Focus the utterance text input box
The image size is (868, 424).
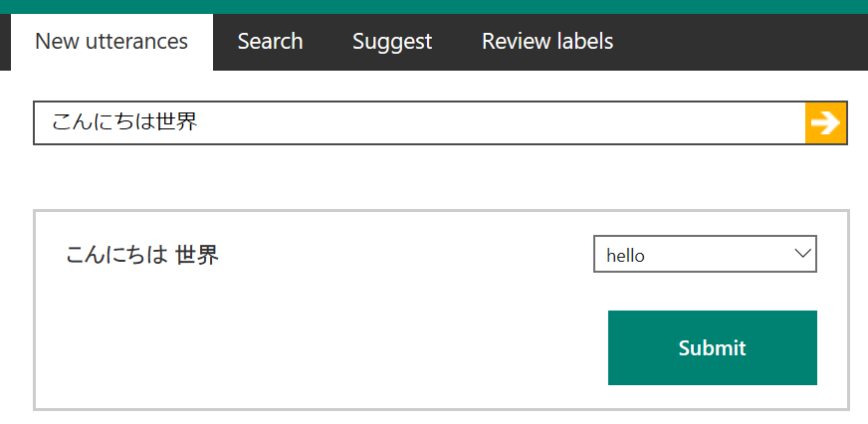pyautogui.click(x=419, y=122)
